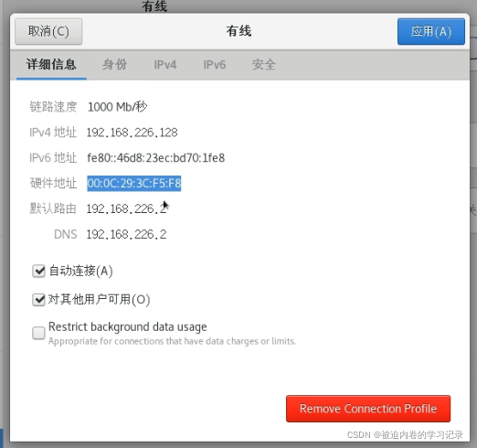
Task: Select the highlighted hardware address 00:0C:29:3C:F5:F8
Action: point(134,184)
